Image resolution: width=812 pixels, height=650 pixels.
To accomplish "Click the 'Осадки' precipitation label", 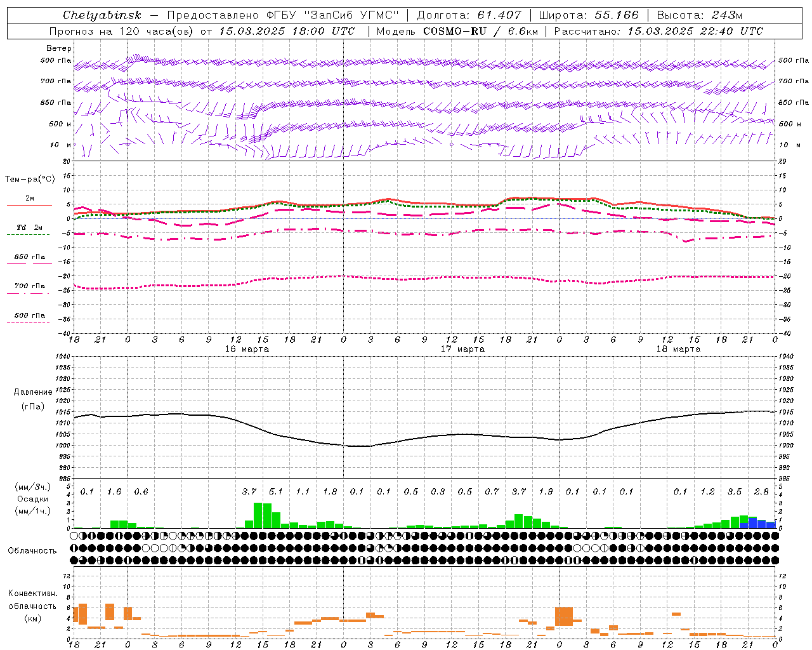I will (33, 499).
